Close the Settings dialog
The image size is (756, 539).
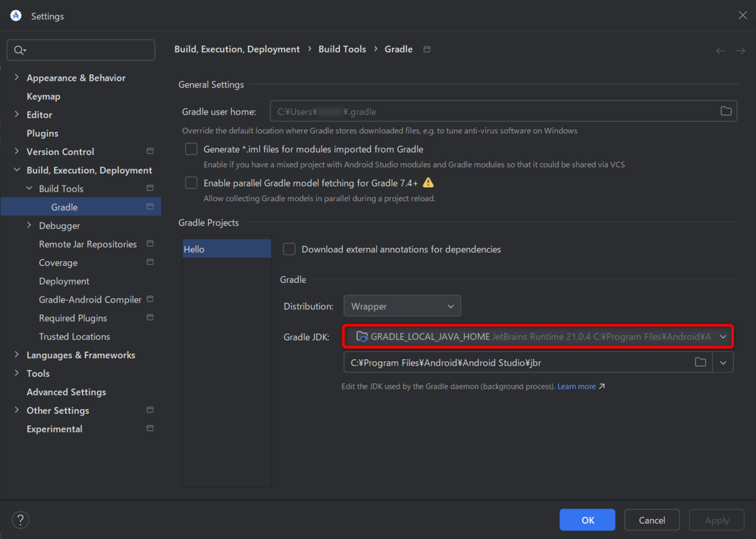(x=743, y=16)
